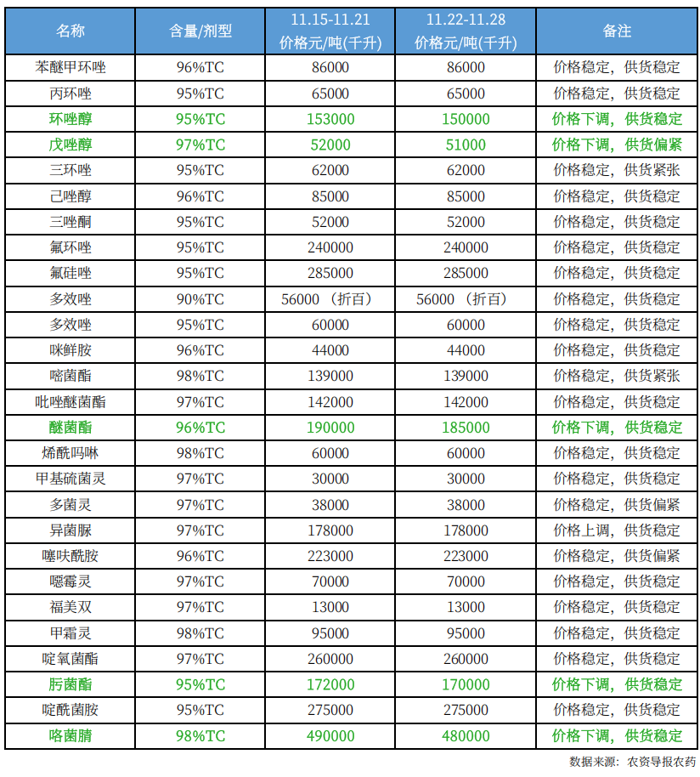Select the 甲霜灵 name cell

coord(70,632)
